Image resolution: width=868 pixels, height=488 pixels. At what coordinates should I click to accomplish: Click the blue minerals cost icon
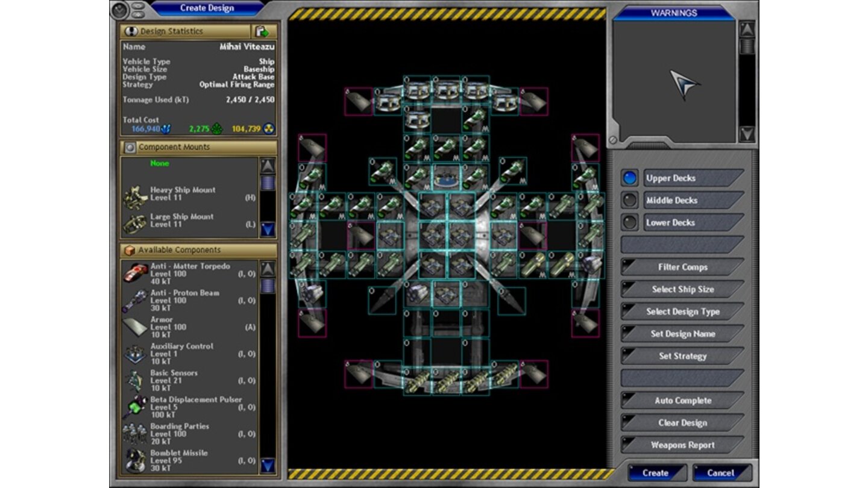pyautogui.click(x=165, y=128)
